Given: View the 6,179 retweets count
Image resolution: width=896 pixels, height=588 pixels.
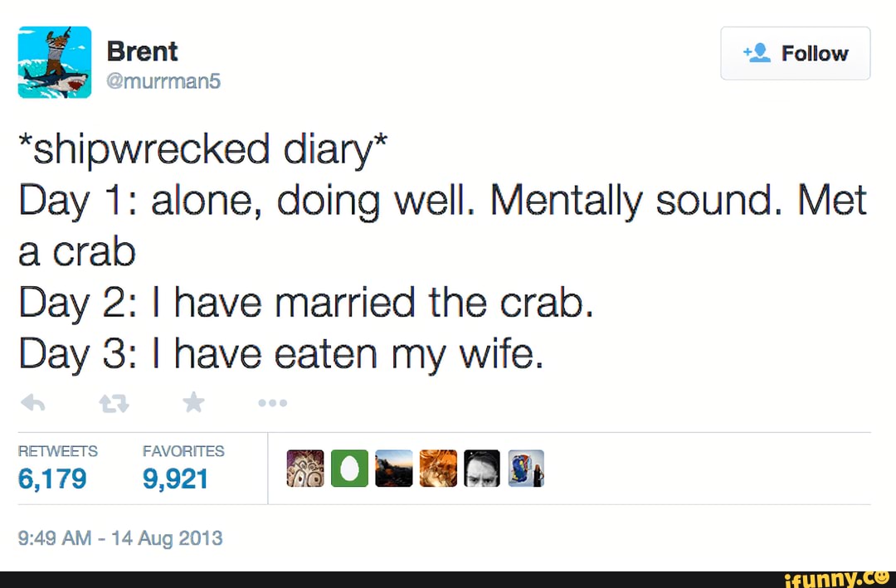Looking at the screenshot, I should click(52, 479).
